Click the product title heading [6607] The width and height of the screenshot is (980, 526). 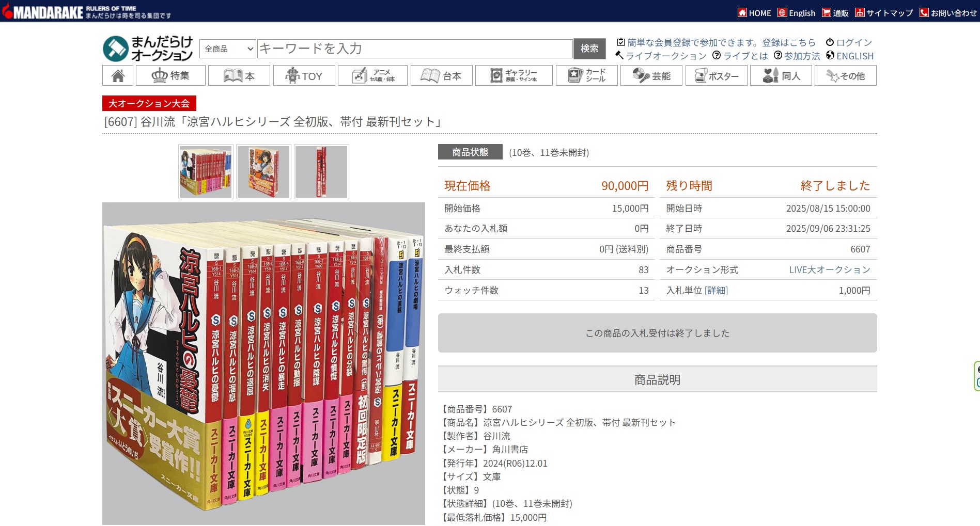273,122
